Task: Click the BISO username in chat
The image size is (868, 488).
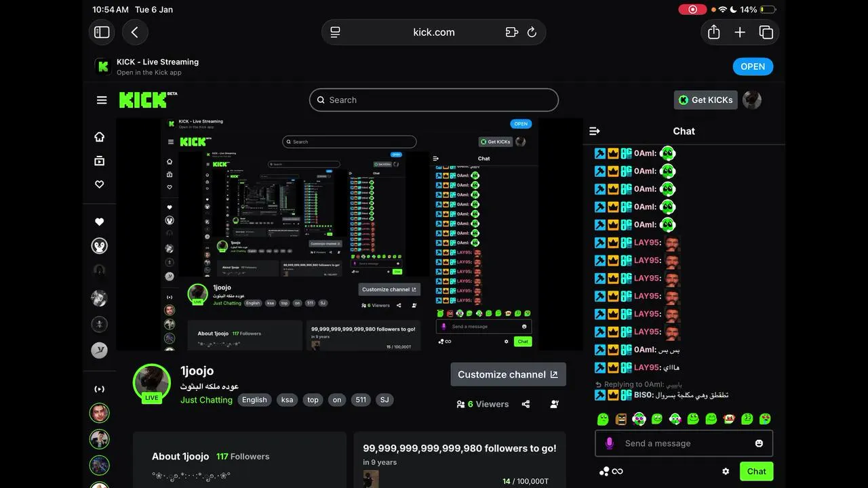Action: pyautogui.click(x=644, y=395)
